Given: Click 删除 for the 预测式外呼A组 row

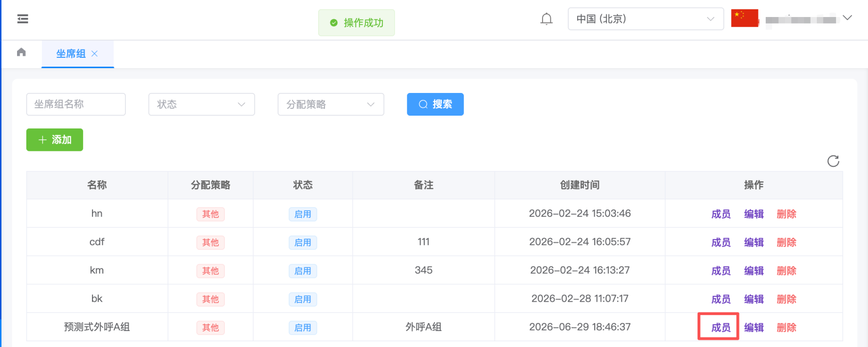Looking at the screenshot, I should pos(786,328).
